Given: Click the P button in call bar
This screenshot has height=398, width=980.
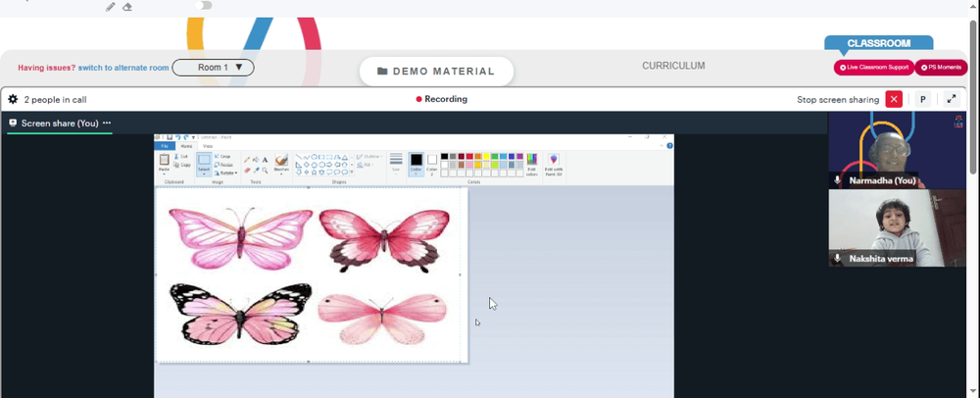Looking at the screenshot, I should pos(922,99).
